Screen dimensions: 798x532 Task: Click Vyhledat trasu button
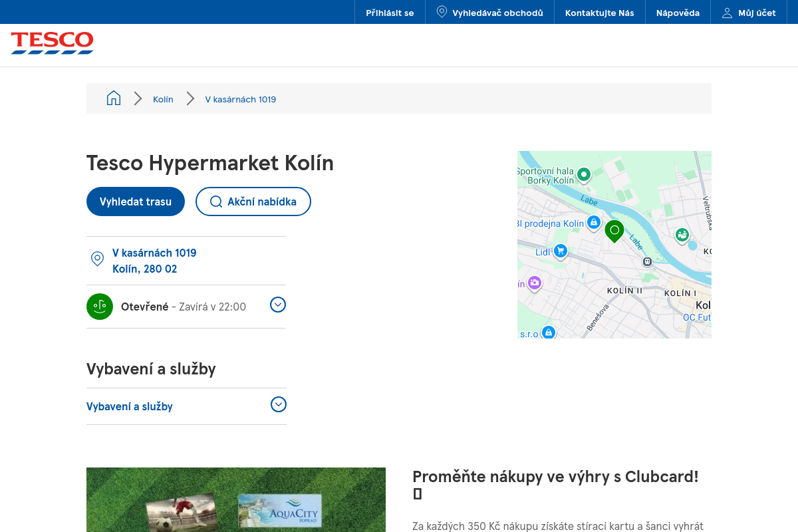[136, 201]
